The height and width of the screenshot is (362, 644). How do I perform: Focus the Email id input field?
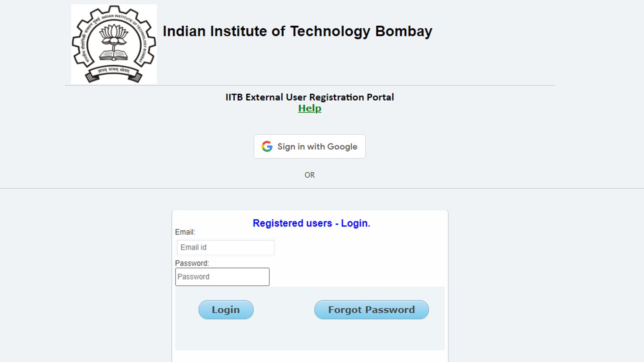tap(225, 247)
